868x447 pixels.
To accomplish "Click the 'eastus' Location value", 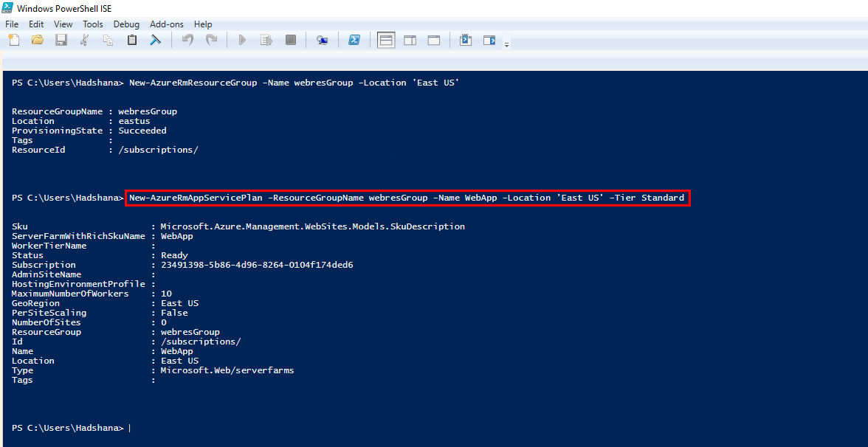I will tap(134, 121).
